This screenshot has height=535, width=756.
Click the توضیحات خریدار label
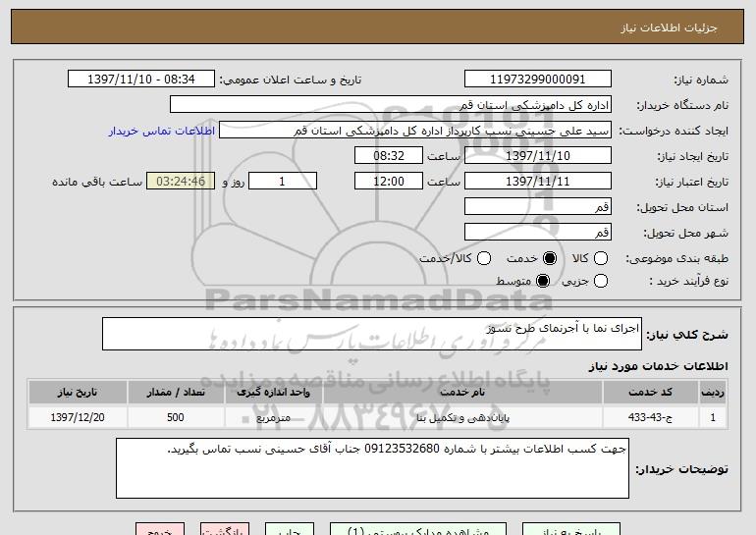tap(681, 469)
